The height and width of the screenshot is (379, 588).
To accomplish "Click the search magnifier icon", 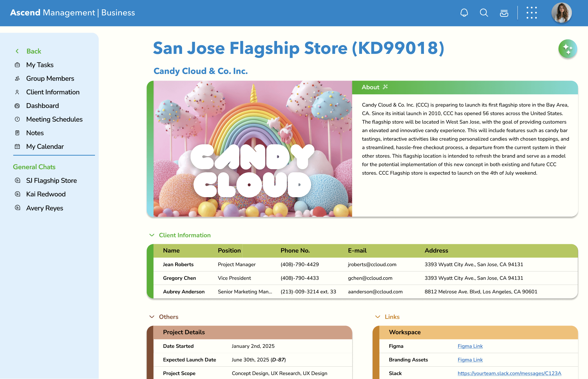I will [x=484, y=13].
